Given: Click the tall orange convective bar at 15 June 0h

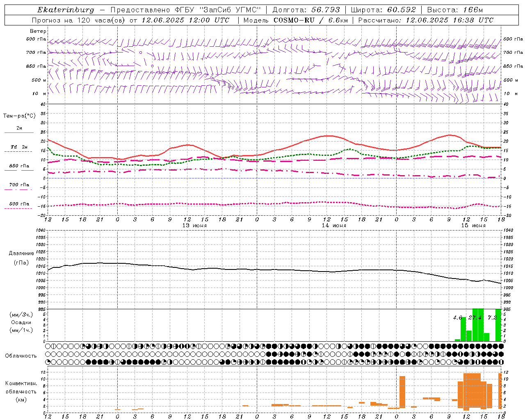Looking at the screenshot, I should pos(402,392).
